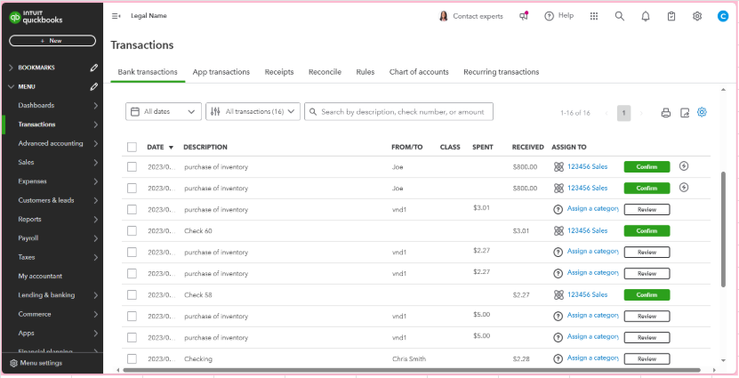Collapse the Menu section

tap(11, 87)
